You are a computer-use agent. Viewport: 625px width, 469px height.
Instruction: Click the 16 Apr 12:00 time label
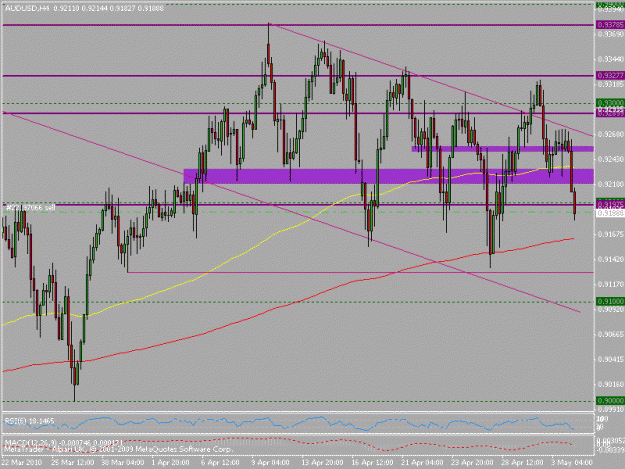(372, 463)
